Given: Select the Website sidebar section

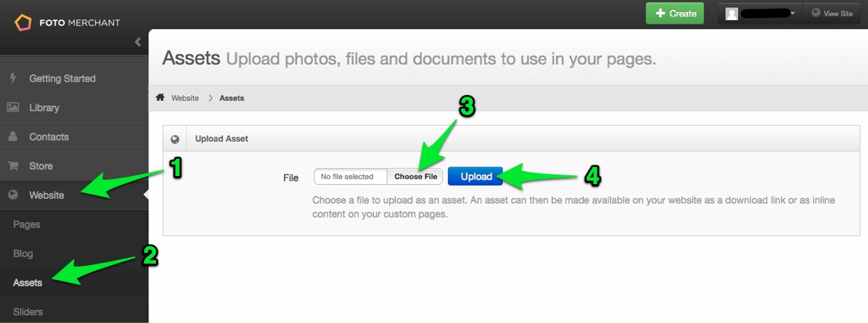Looking at the screenshot, I should coord(74,195).
